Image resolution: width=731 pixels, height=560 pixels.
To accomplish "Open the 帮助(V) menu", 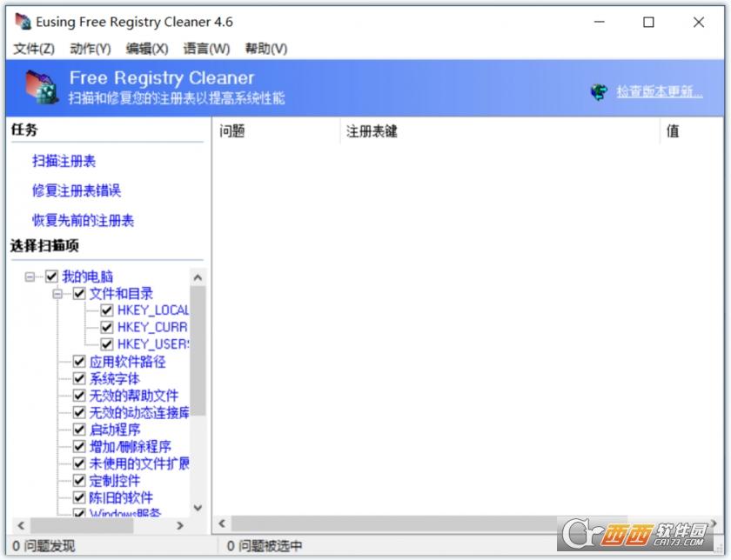I will coord(264,49).
